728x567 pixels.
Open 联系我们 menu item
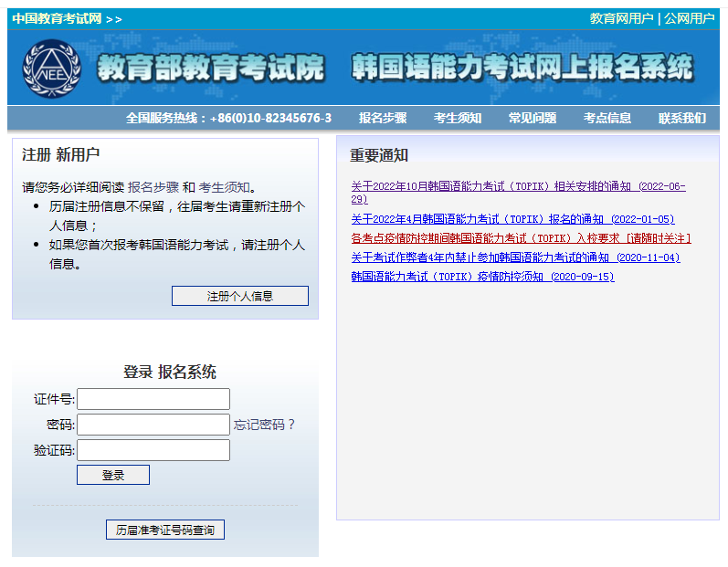[x=682, y=118]
